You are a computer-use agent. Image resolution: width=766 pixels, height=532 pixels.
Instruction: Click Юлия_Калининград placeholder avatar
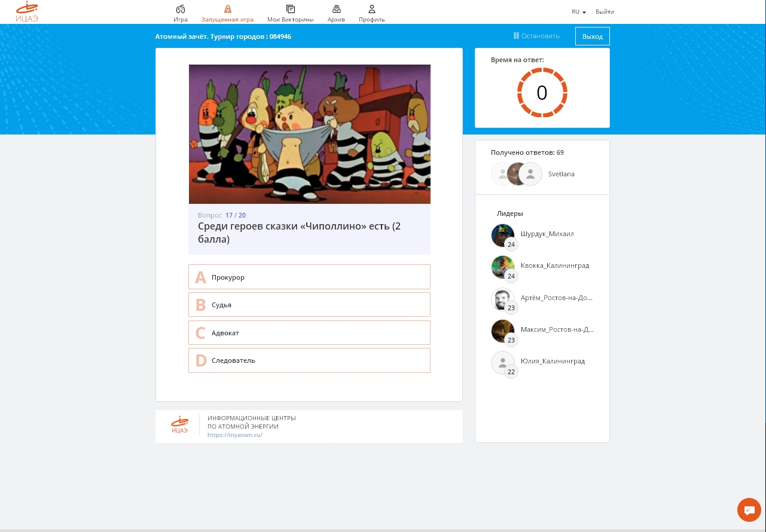[x=503, y=363]
